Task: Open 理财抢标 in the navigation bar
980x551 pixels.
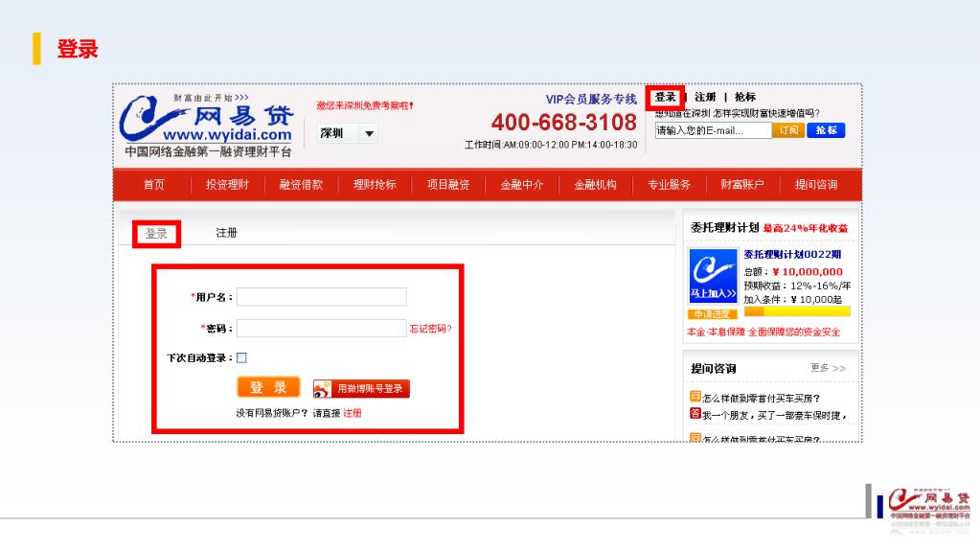Action: pyautogui.click(x=375, y=185)
